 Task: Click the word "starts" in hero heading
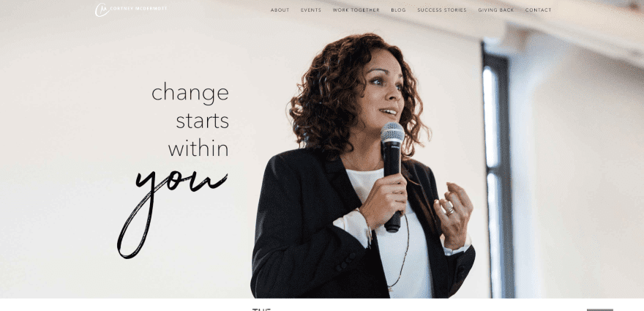203,121
